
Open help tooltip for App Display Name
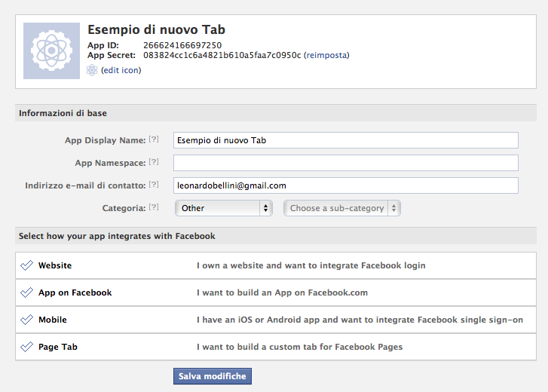(154, 139)
